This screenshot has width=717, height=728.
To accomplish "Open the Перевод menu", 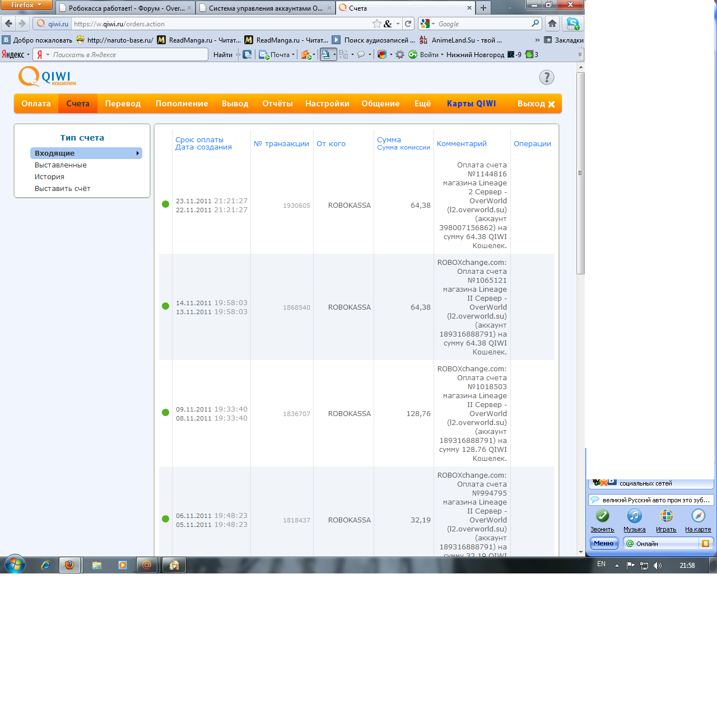I will tap(123, 104).
